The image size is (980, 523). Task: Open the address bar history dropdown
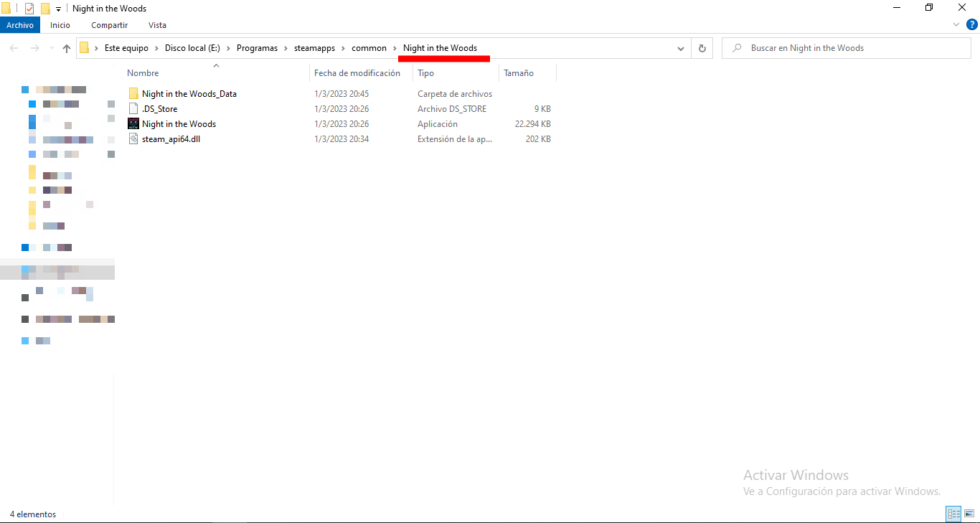click(x=681, y=48)
